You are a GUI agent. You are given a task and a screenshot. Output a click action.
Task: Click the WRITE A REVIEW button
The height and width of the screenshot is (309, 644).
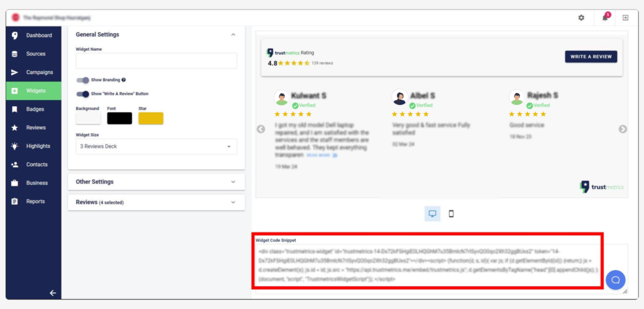pos(591,57)
